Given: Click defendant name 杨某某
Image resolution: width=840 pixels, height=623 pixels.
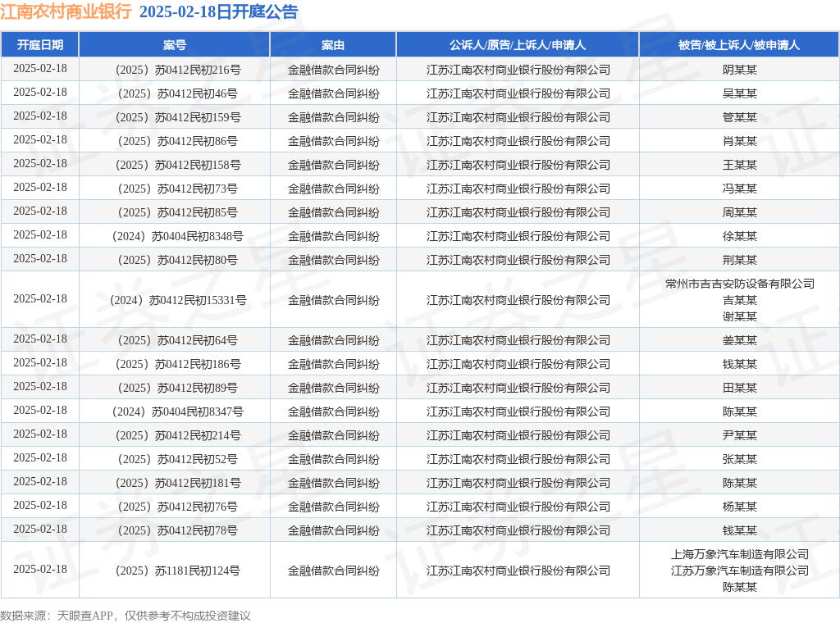Looking at the screenshot, I should [x=739, y=507].
